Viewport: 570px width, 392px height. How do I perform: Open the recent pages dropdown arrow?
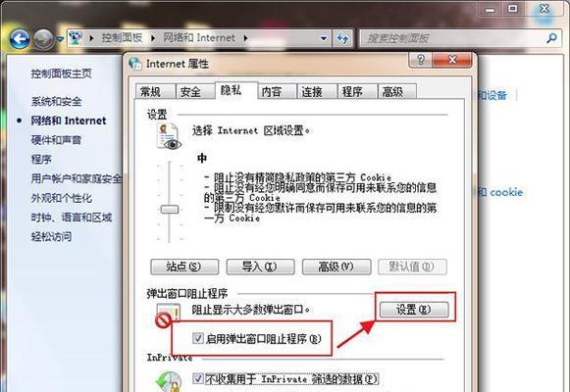click(61, 38)
